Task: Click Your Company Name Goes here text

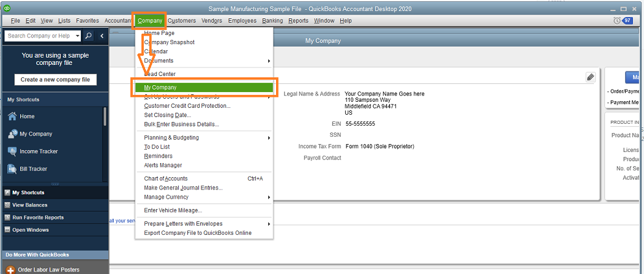Action: point(384,94)
